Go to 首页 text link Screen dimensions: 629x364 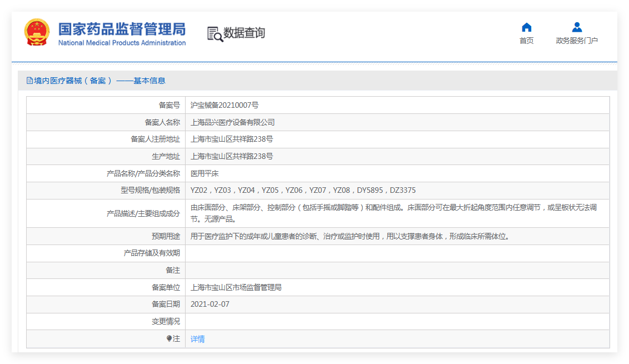click(526, 41)
